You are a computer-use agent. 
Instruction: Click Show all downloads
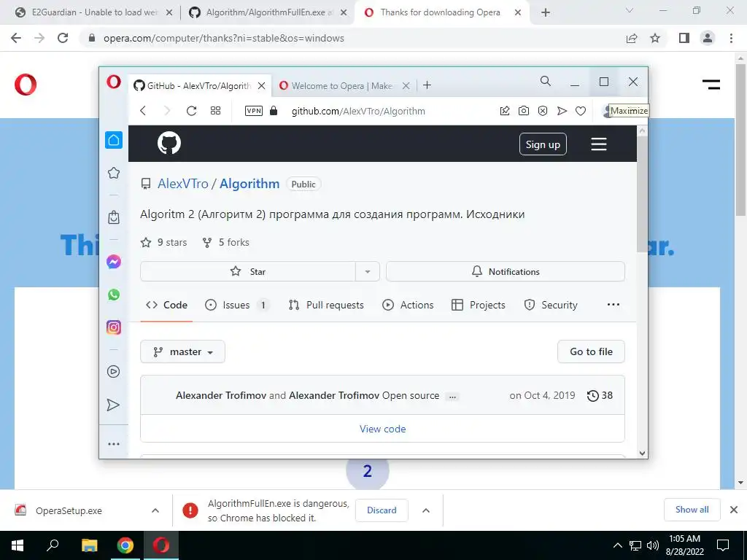tap(692, 510)
